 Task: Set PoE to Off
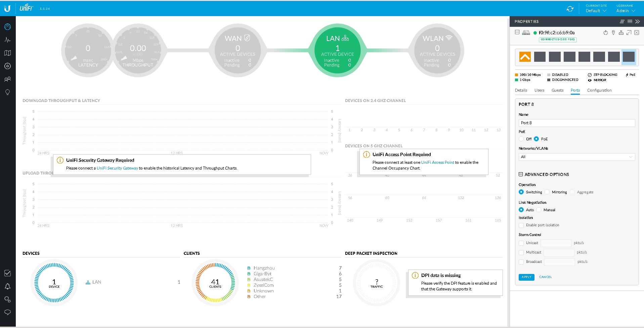tap(521, 139)
